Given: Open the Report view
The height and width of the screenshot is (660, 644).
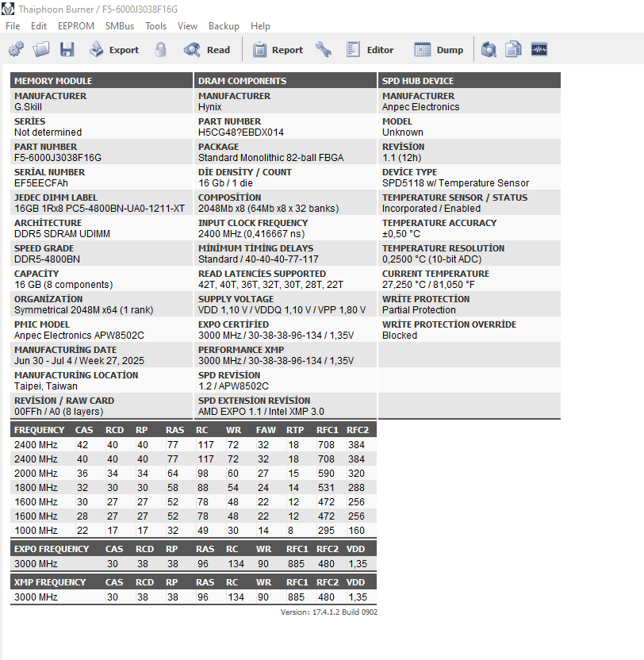Looking at the screenshot, I should (x=278, y=50).
